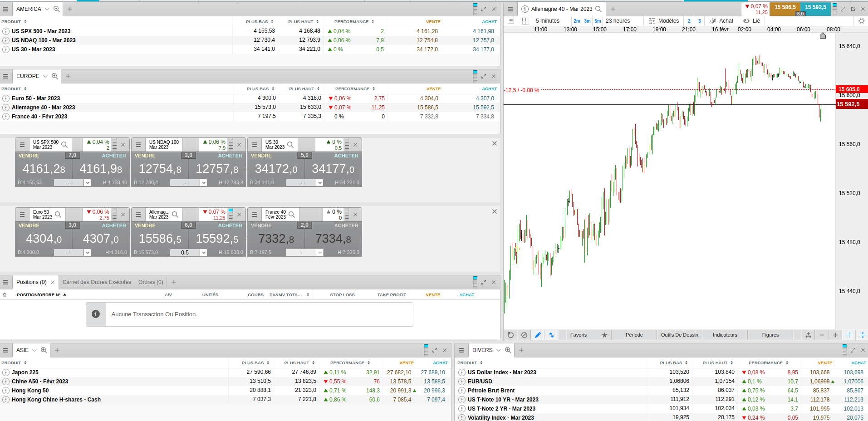Click the pencil drawing tool in chart toolbar

point(538,335)
